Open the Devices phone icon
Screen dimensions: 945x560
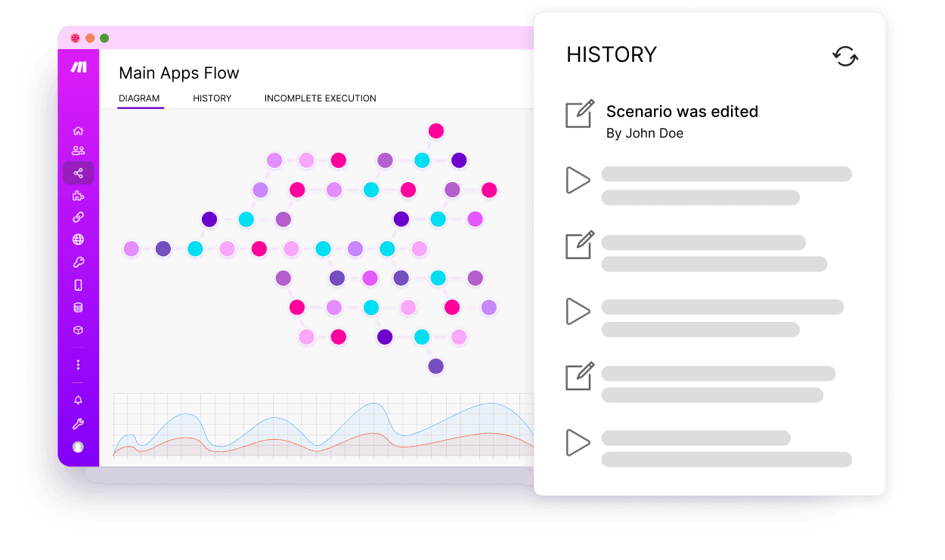pyautogui.click(x=78, y=285)
